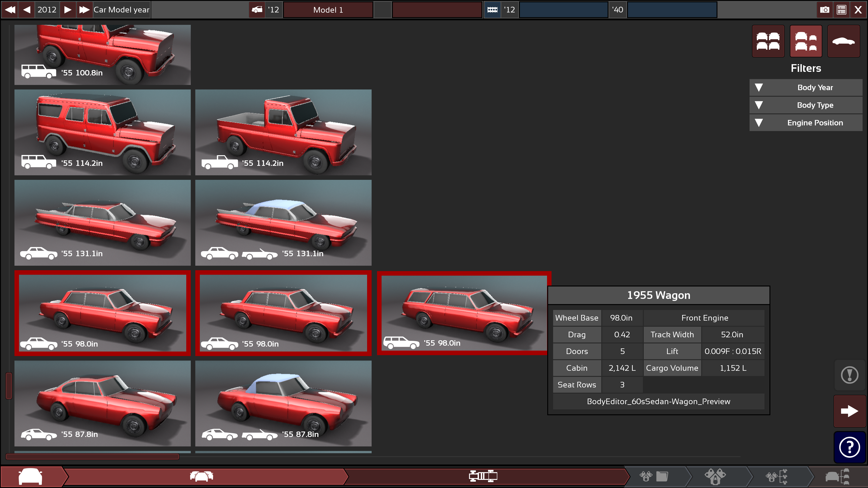868x488 pixels.
Task: Open the engine options tab
Action: [x=776, y=476]
